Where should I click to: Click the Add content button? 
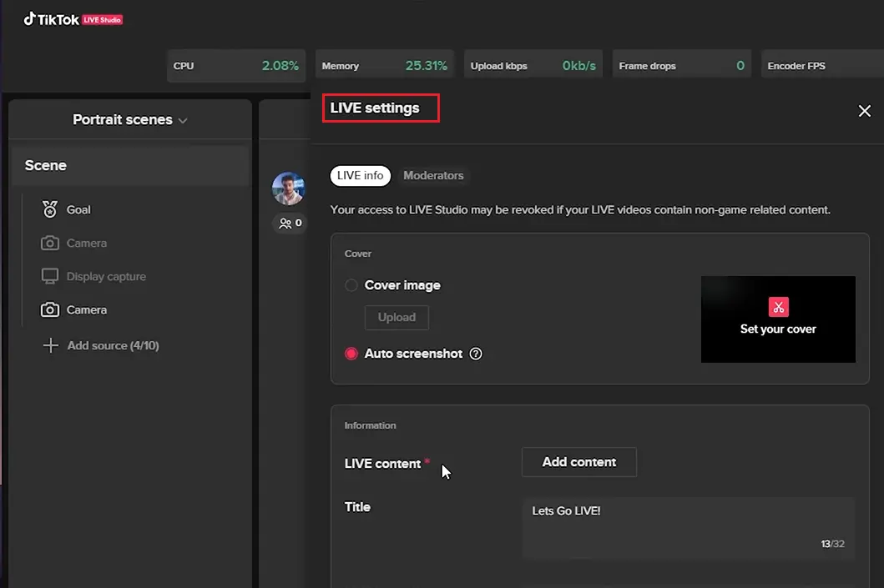tap(578, 462)
